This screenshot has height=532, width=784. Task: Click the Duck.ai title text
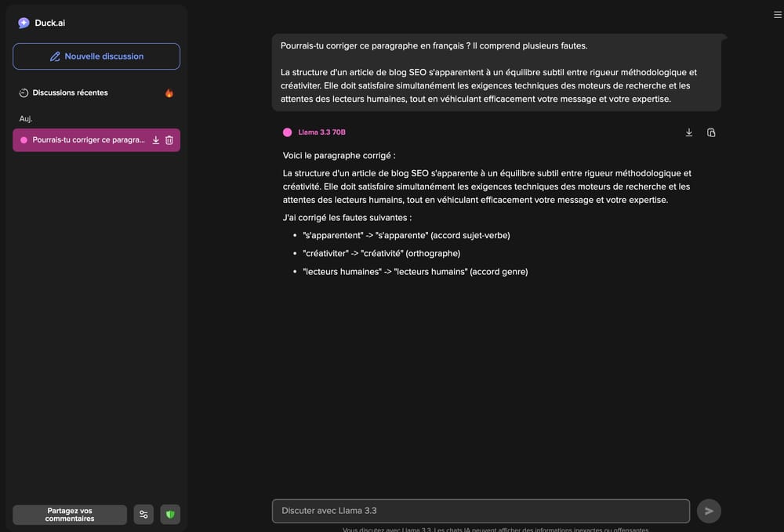(50, 23)
